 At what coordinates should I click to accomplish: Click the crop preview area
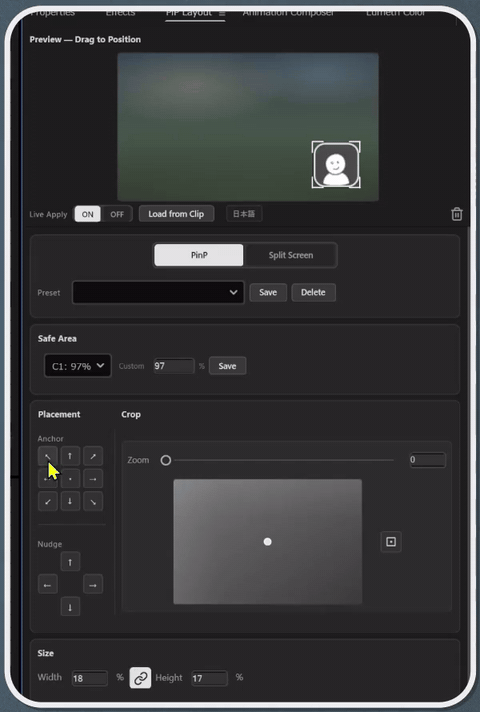point(267,541)
